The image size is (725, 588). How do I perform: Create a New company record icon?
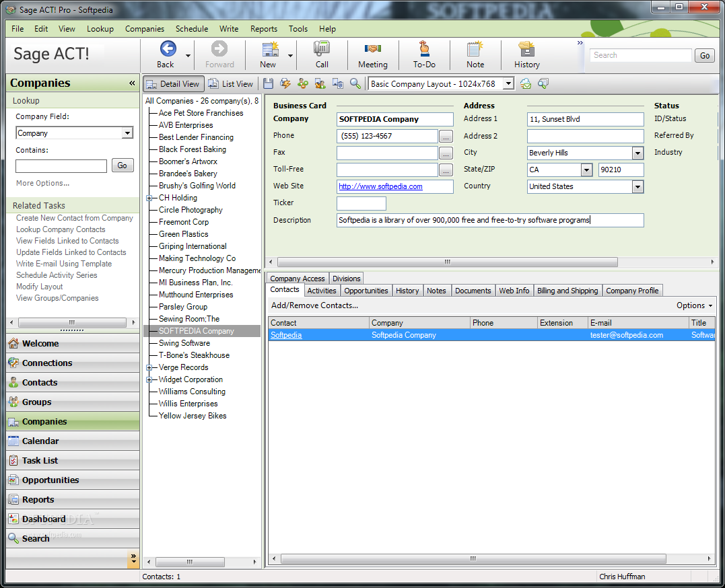(269, 49)
